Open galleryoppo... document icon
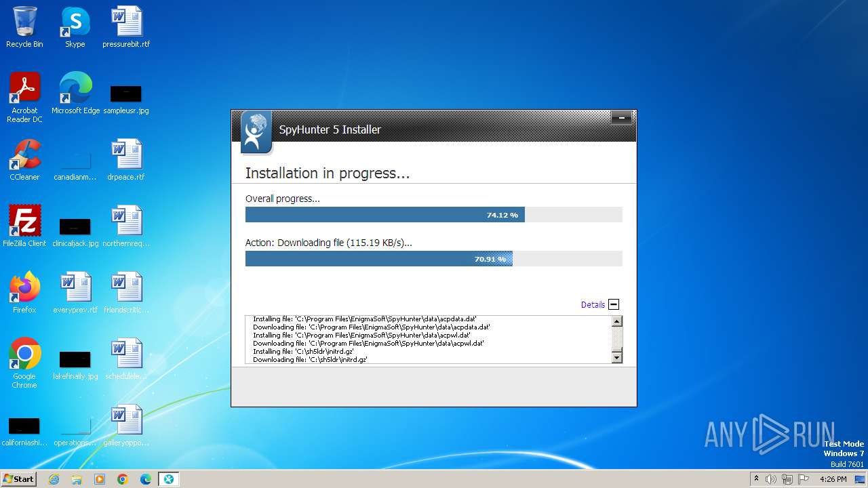This screenshot has height=488, width=868. point(126,426)
